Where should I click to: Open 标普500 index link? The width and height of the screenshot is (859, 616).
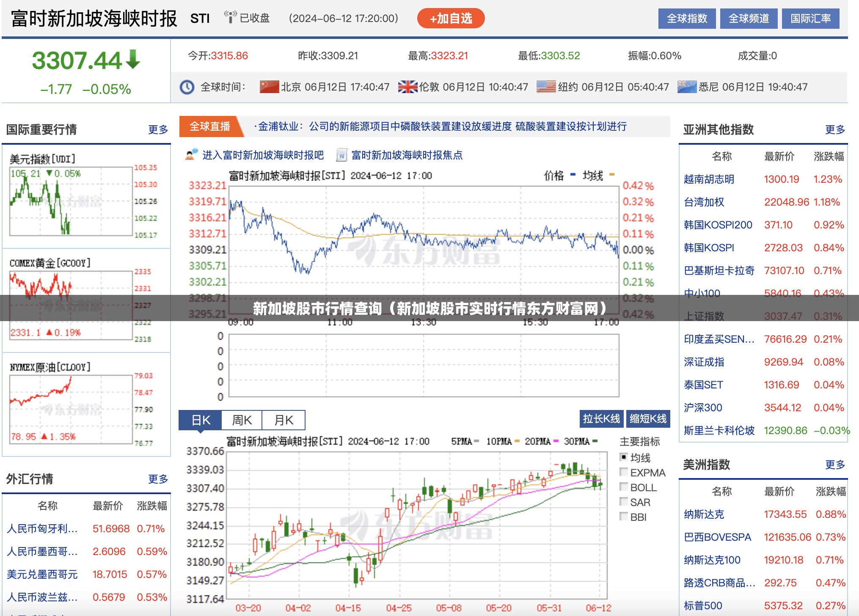point(703,606)
